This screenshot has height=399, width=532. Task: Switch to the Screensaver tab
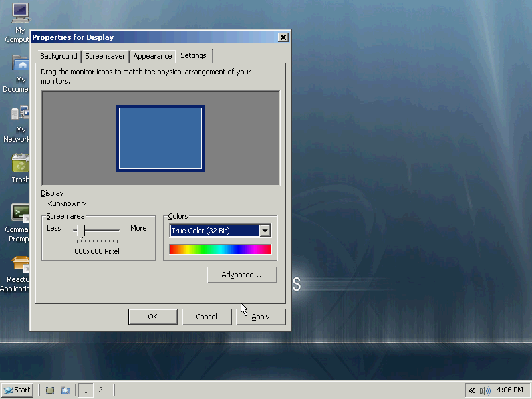pos(105,57)
